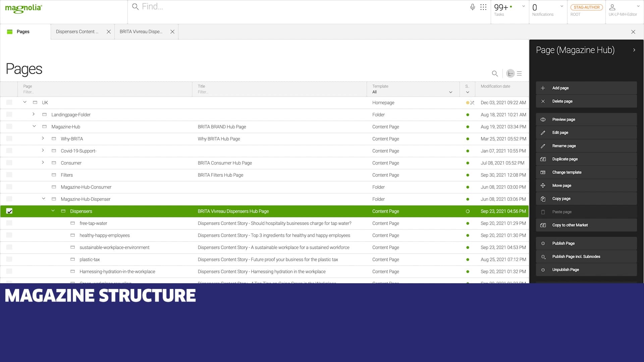
Task: Click the search icon above the pages table
Action: [495, 73]
